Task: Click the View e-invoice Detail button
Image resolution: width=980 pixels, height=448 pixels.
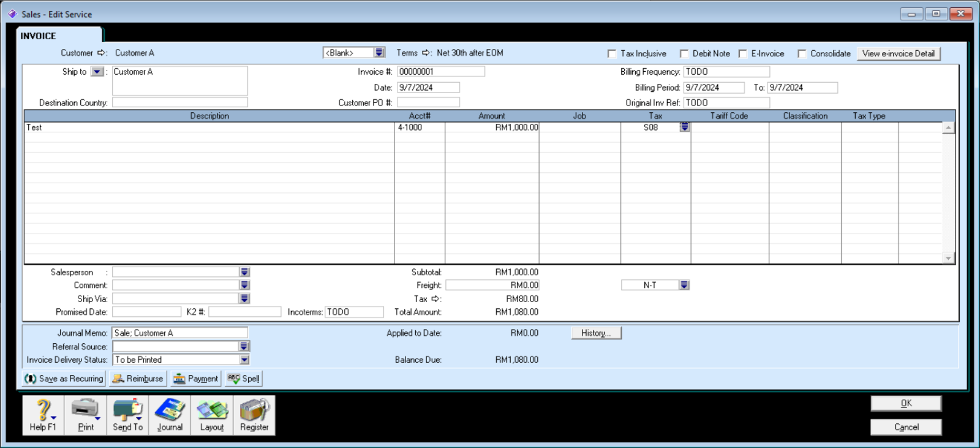Action: tap(898, 54)
